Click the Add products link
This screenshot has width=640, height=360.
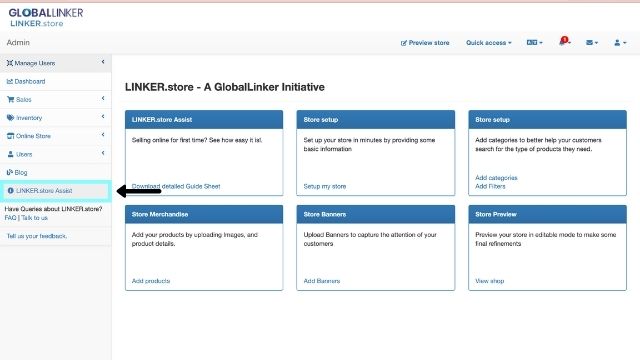tap(151, 281)
